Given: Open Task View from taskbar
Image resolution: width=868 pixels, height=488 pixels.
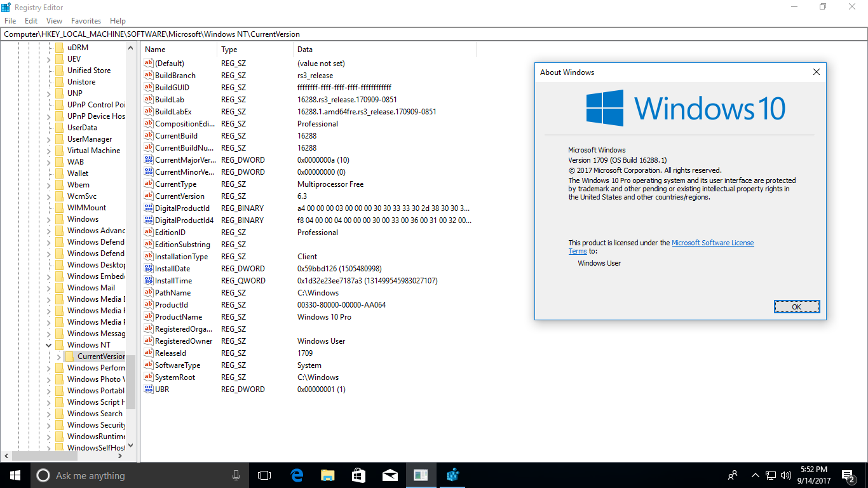Looking at the screenshot, I should point(264,475).
